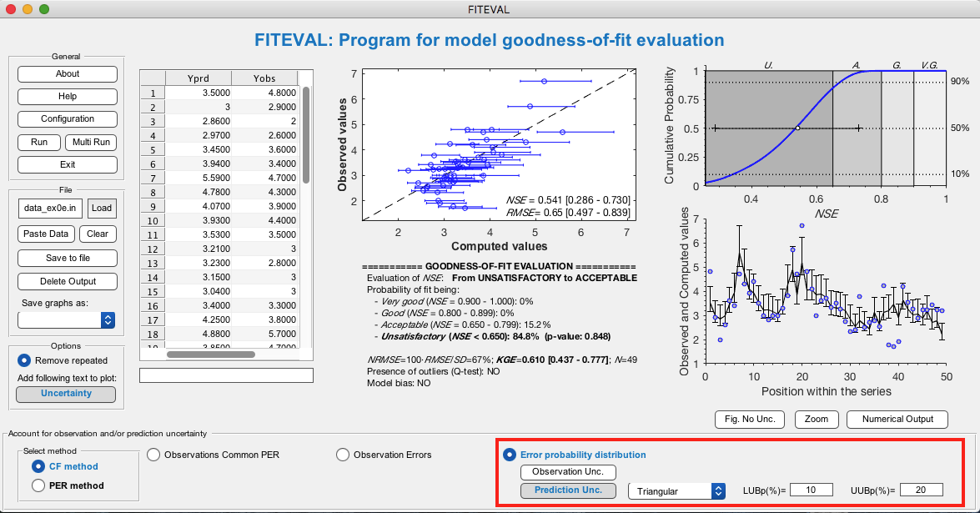
Task: Choose Observations Common PER option
Action: 153,455
